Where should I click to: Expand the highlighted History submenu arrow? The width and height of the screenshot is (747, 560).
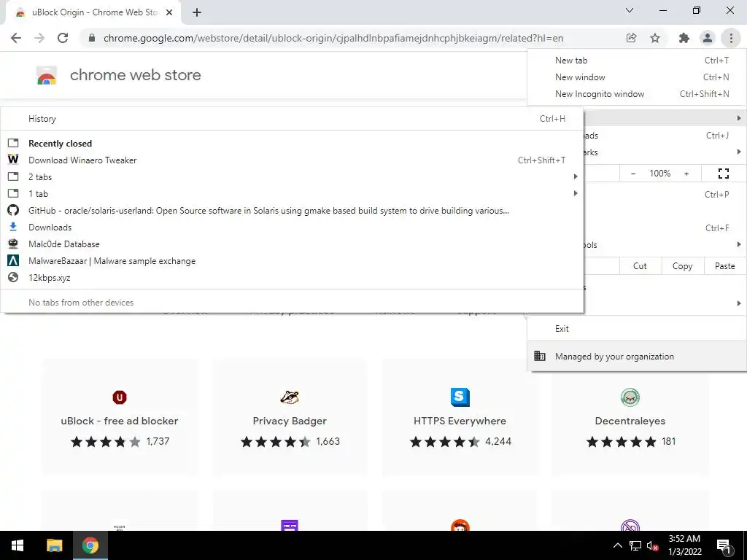tap(739, 117)
